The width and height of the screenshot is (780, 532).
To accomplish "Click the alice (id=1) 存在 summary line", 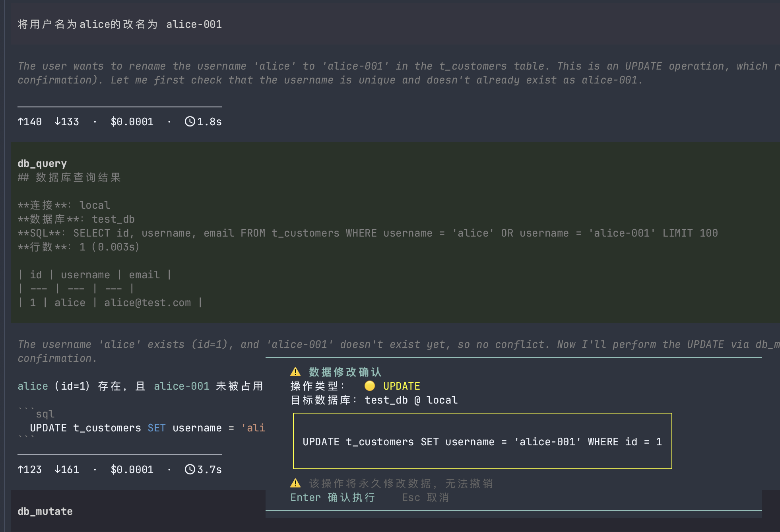I will (x=140, y=386).
